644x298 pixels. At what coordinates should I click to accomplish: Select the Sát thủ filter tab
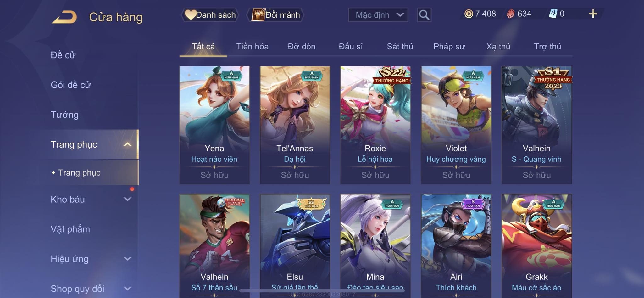(x=400, y=47)
